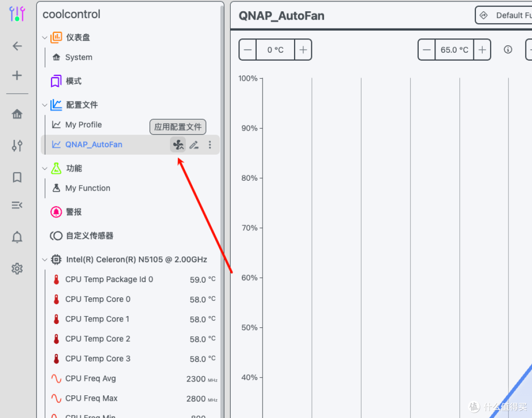Open the bookmark modes icon in sidebar
The height and width of the screenshot is (418, 532).
17,177
